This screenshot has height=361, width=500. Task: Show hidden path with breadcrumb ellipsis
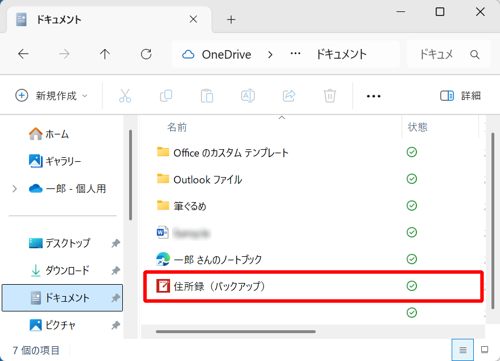pos(295,54)
